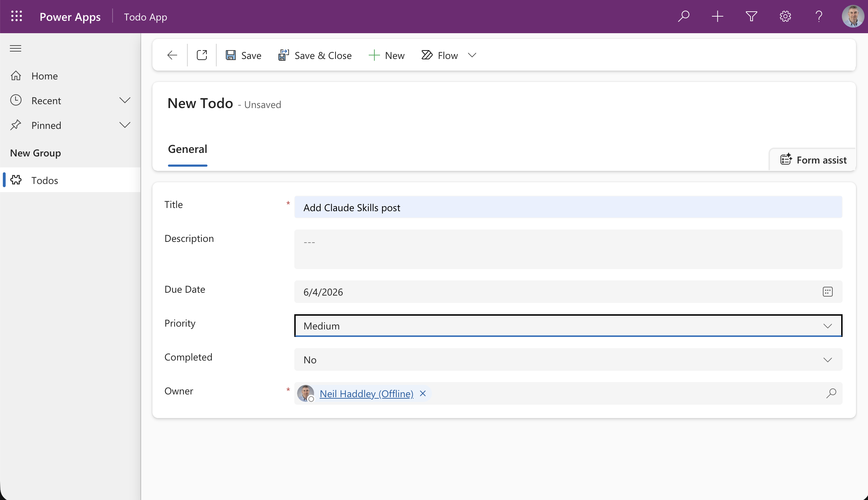Click the Power Apps title

tap(70, 17)
